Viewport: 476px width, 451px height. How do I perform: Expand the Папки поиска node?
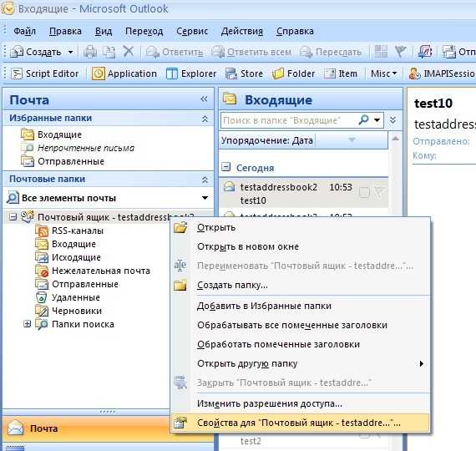pos(27,324)
